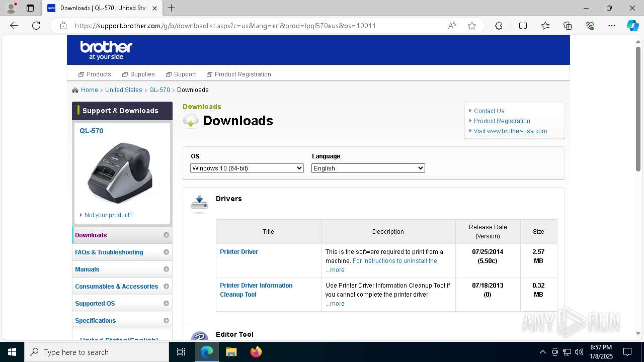This screenshot has height=362, width=644.
Task: Open File Explorer from the taskbar
Action: point(231,352)
